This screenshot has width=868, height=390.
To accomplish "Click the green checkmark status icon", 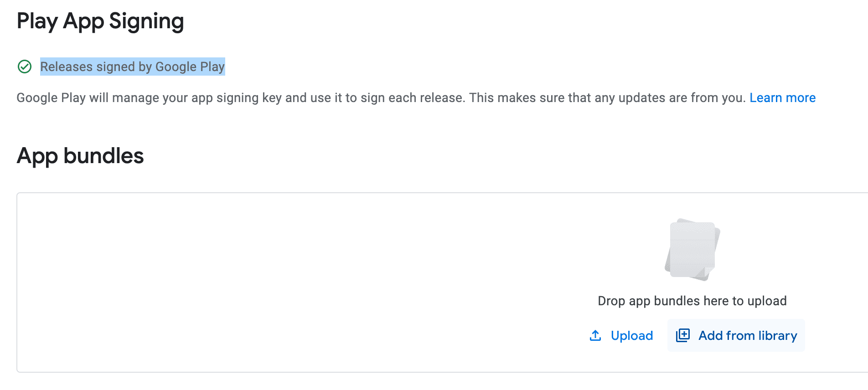I will pyautogui.click(x=25, y=67).
